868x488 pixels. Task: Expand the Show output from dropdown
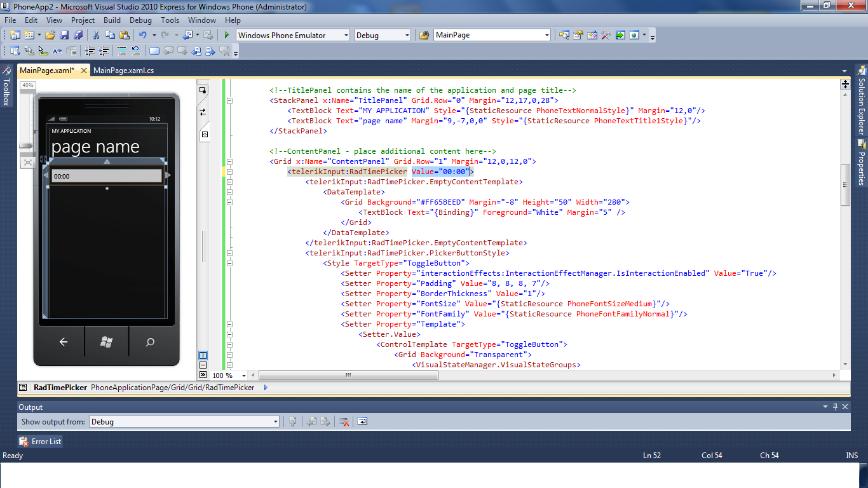pos(184,421)
